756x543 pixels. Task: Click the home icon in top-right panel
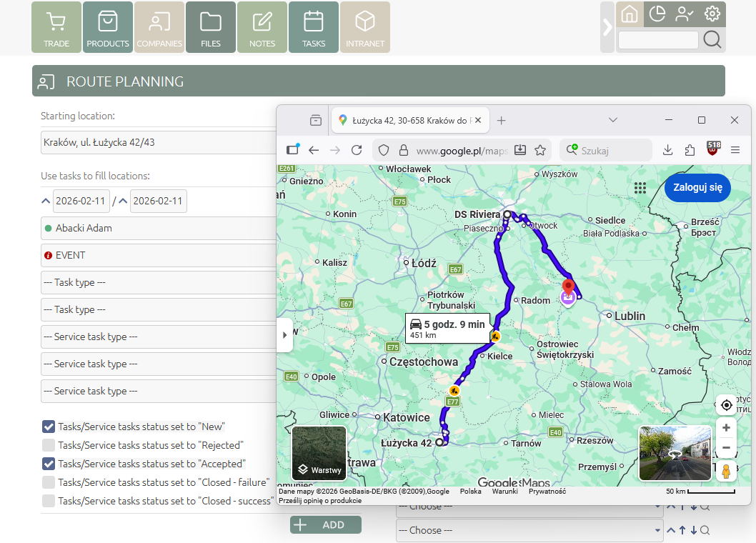click(629, 14)
